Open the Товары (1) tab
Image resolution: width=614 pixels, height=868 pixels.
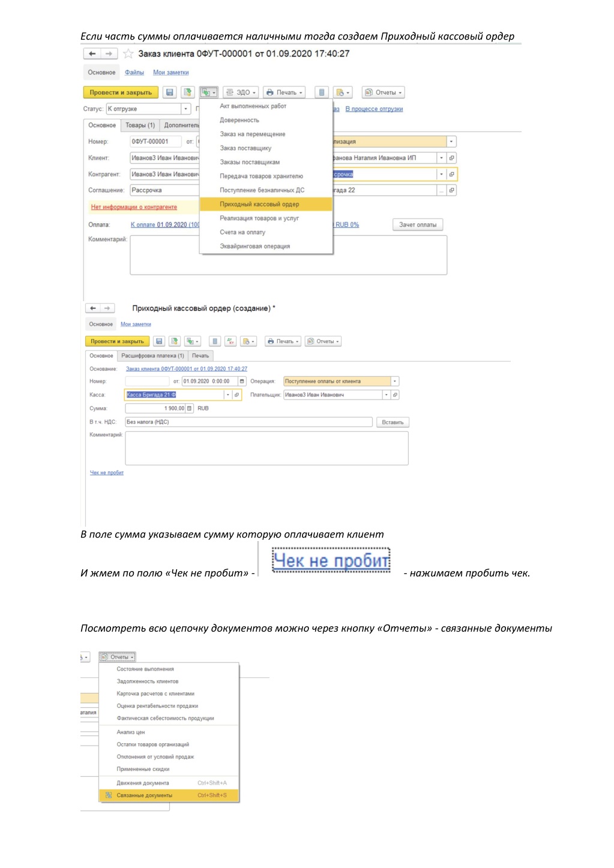coord(140,125)
